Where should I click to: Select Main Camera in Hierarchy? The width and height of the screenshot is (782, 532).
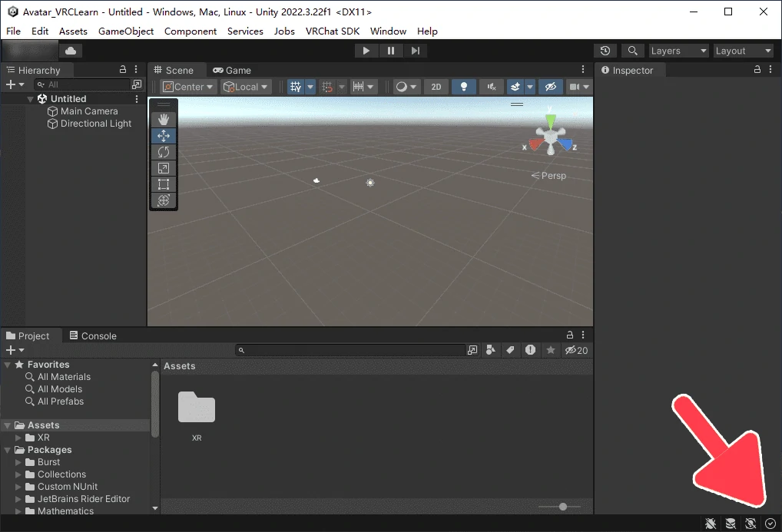(88, 111)
